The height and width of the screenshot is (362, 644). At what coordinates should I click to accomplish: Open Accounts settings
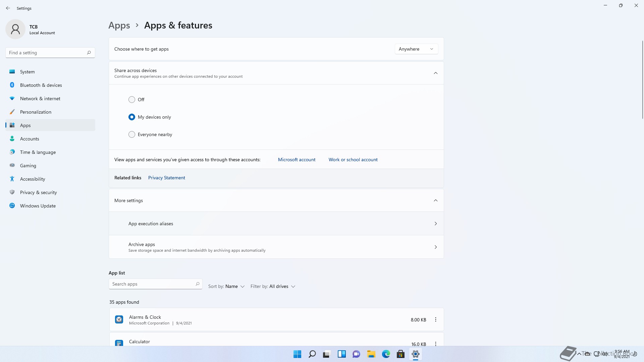50,139
